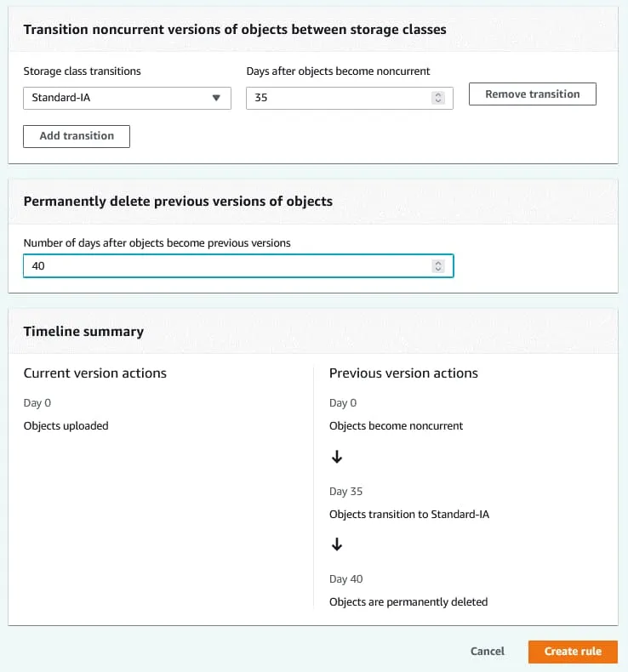Click the Permanently delete previous versions heading
Viewport: 628px width, 672px height.
point(178,202)
